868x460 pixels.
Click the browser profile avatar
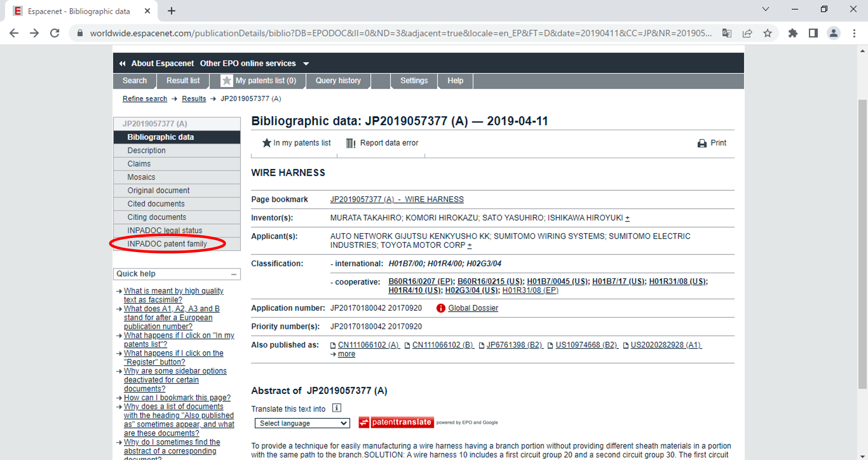(834, 33)
